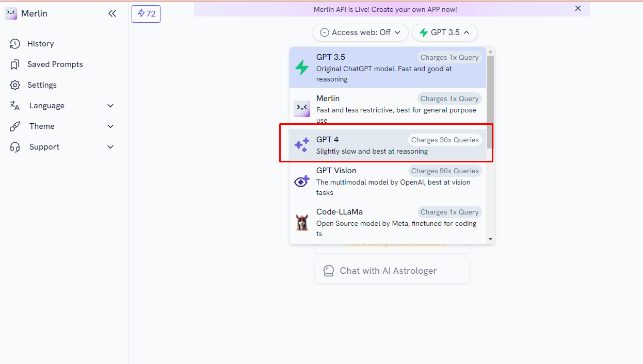Collapse the sidebar with double chevron
Image resolution: width=643 pixels, height=364 pixels.
(112, 13)
